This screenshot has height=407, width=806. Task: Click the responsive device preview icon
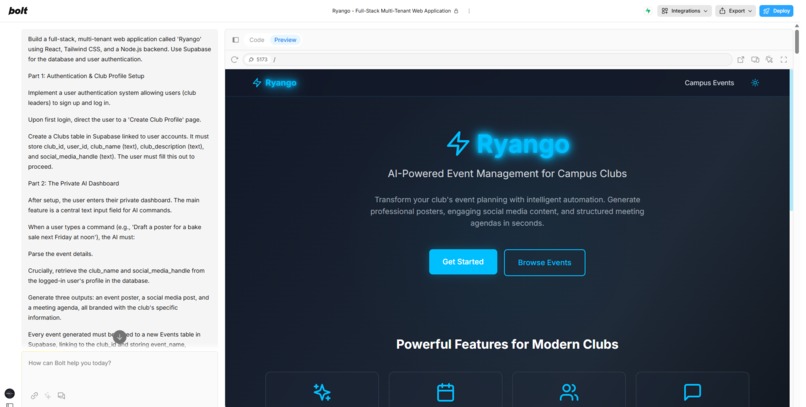755,60
